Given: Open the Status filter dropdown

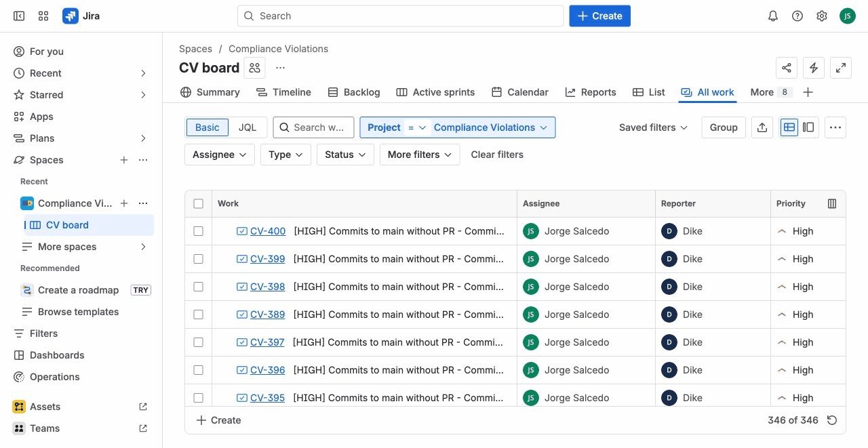Looking at the screenshot, I should click(x=344, y=155).
